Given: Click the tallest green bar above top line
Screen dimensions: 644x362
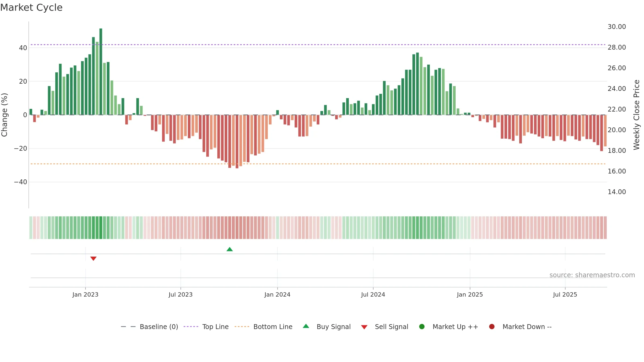Looking at the screenshot, I should (101, 72).
